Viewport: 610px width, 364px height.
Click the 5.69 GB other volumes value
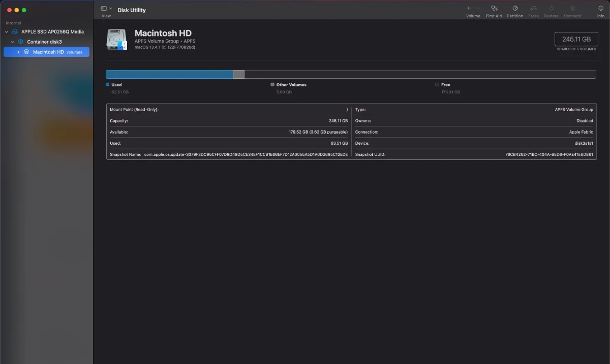pyautogui.click(x=284, y=92)
